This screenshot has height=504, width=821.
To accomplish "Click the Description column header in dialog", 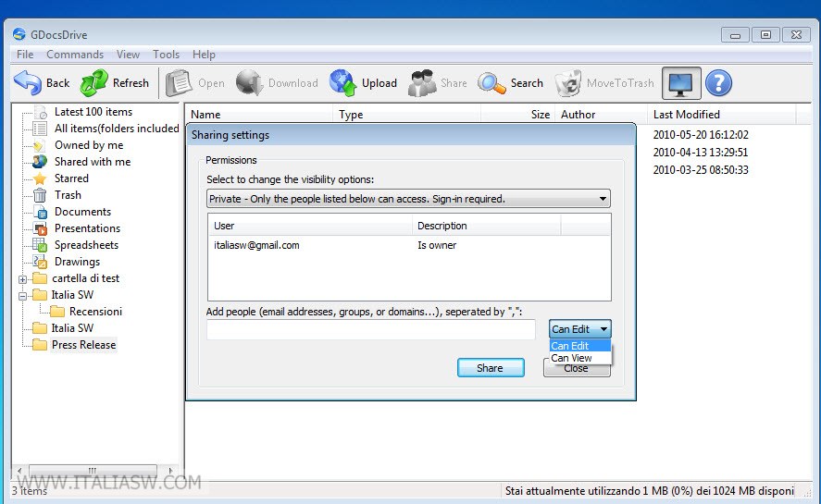I will (x=487, y=226).
